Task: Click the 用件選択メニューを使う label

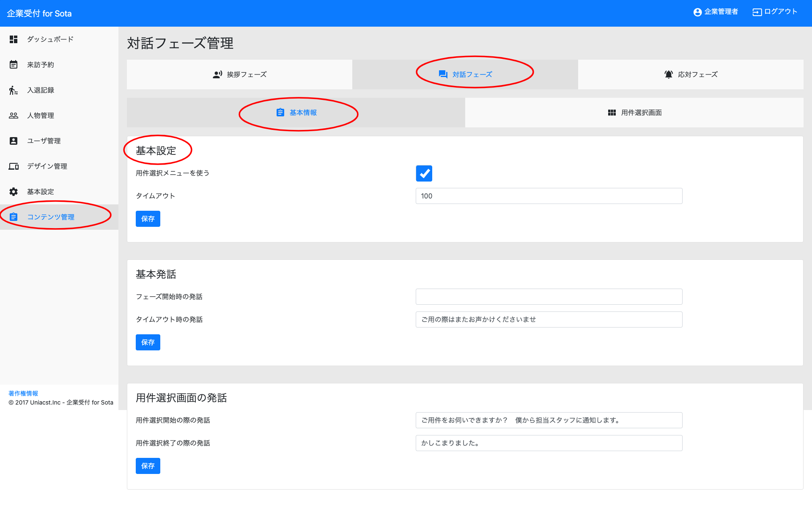Action: (x=173, y=173)
